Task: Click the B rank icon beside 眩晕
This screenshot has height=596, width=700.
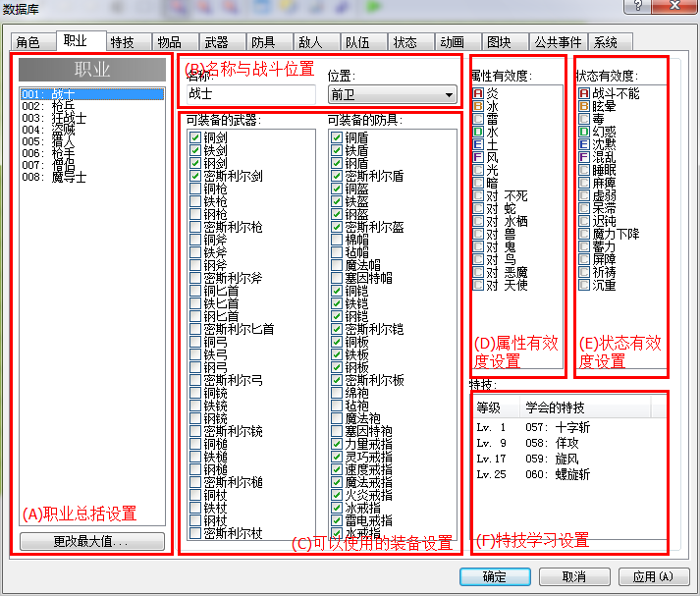Action: coord(584,106)
